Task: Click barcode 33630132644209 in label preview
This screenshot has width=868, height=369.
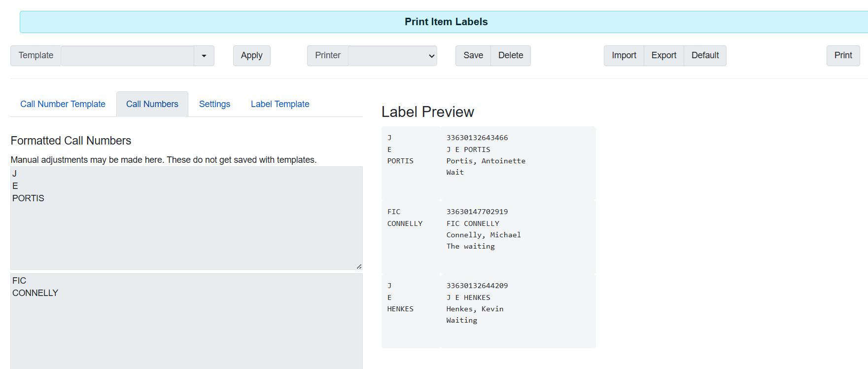Action: [x=477, y=286]
